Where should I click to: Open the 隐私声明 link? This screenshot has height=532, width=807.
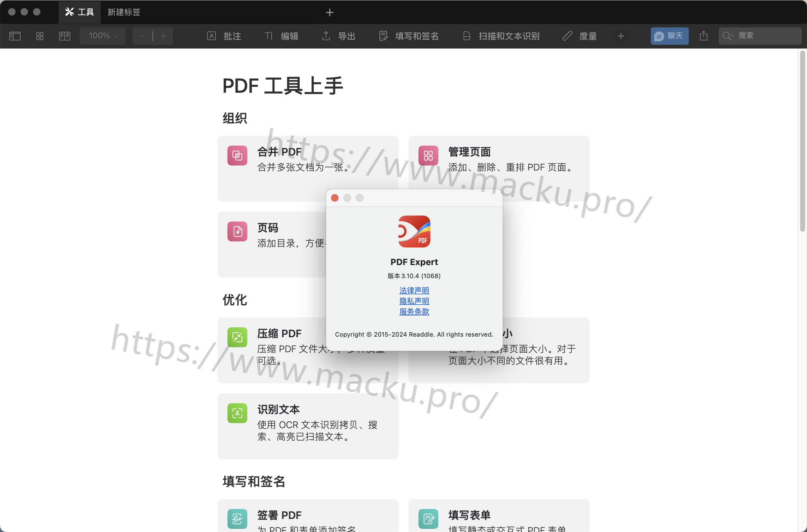pos(414,301)
